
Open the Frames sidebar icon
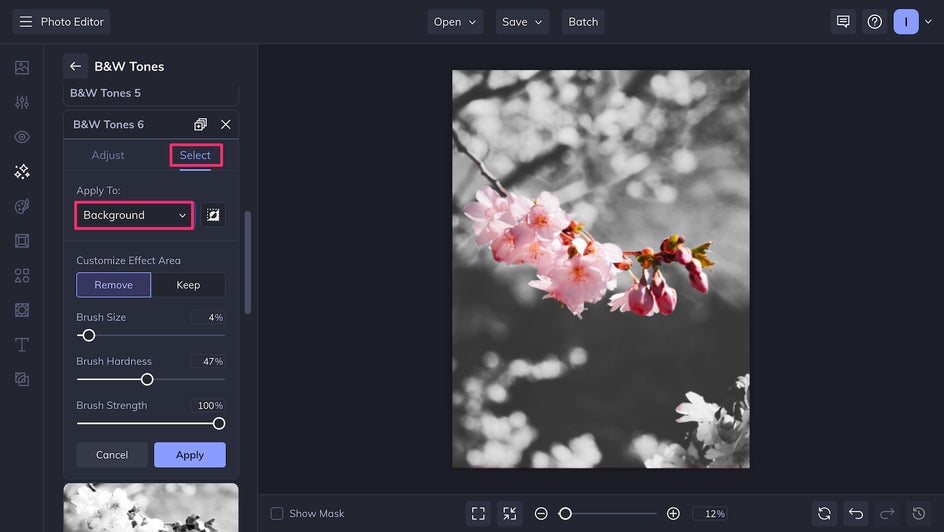(x=22, y=241)
